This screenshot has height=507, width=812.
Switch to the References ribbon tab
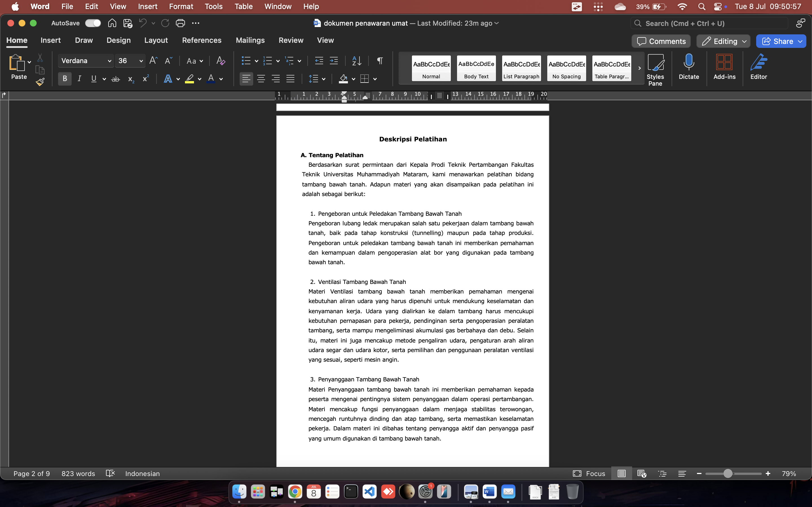point(202,40)
